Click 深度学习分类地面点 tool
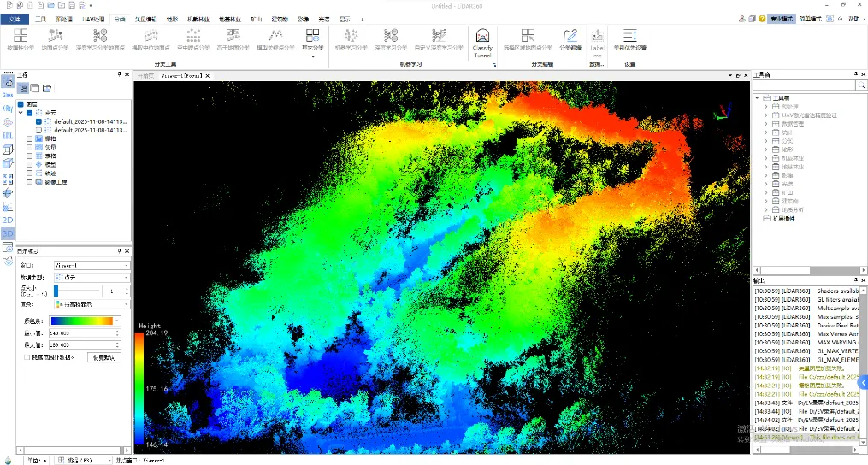Screen dimensions: 868x465 point(100,40)
